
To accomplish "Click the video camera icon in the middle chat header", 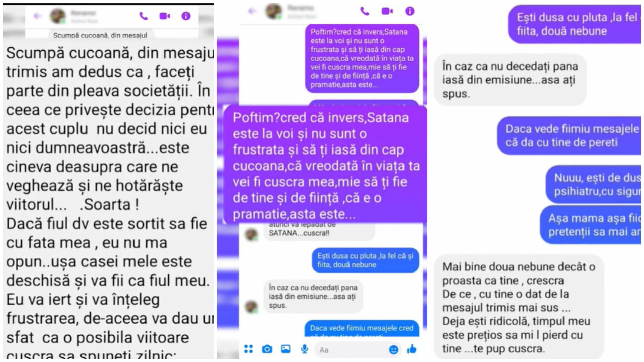I will pos(387,11).
